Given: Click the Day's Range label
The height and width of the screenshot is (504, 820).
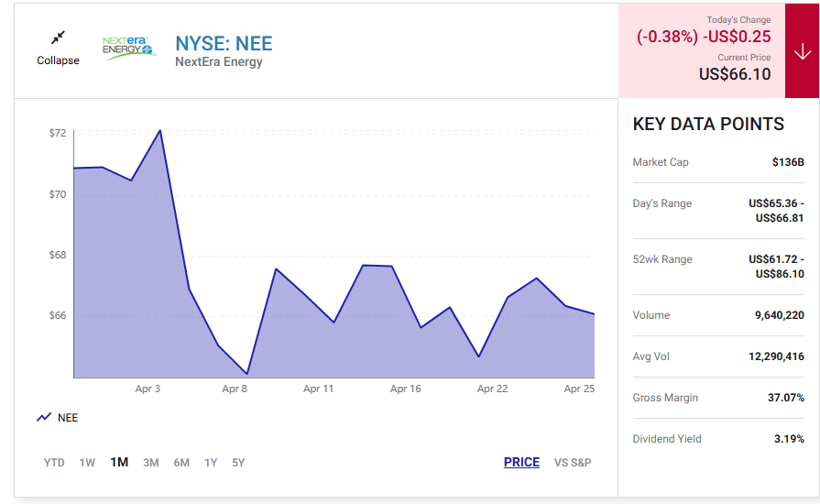Looking at the screenshot, I should [x=662, y=203].
